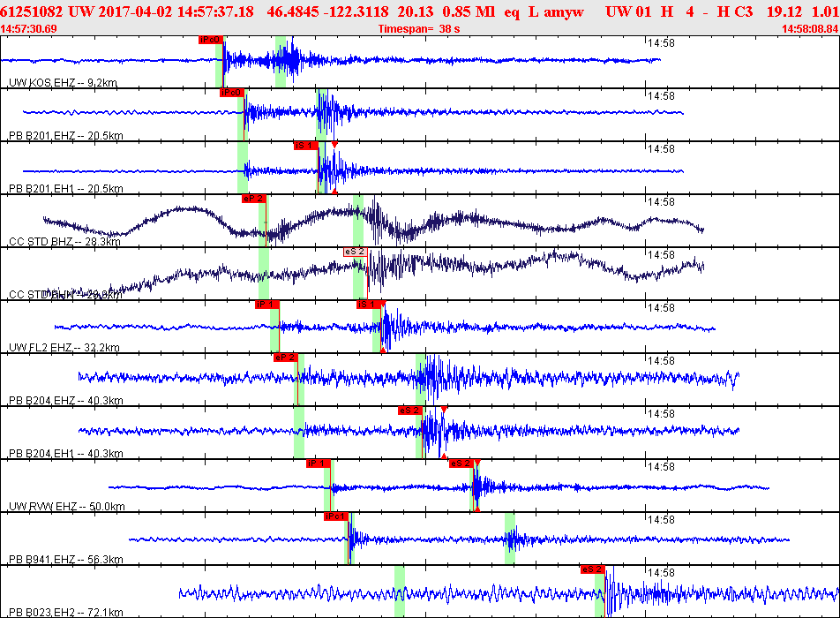Screen dimensions: 840x618
Task: Click the start time 14:57:30.69
Action: [28, 29]
